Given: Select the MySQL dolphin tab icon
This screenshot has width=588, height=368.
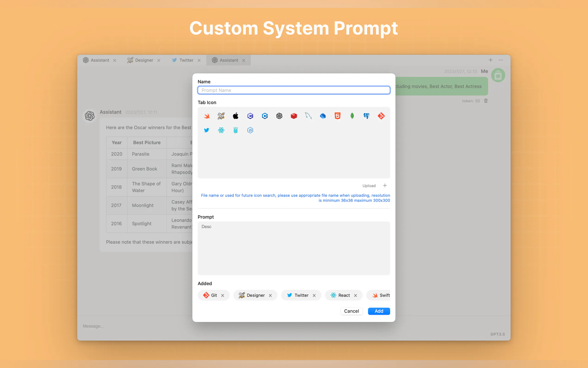Looking at the screenshot, I should 308,116.
